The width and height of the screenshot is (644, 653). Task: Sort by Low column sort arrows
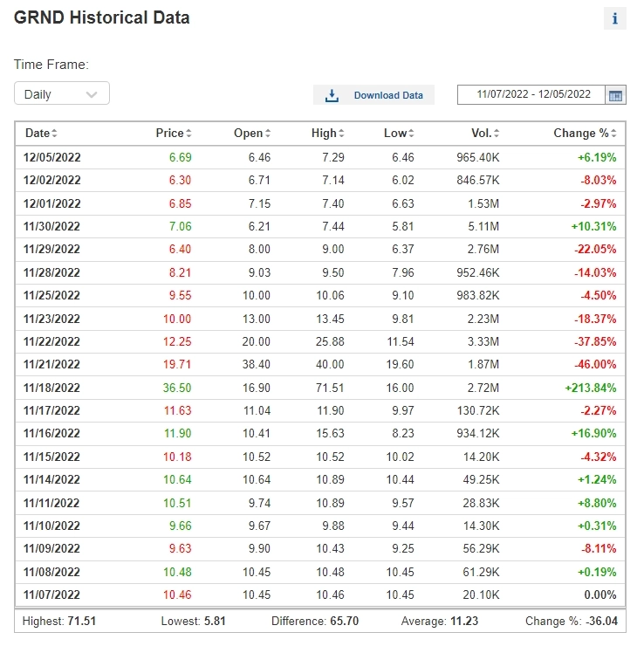pos(412,134)
